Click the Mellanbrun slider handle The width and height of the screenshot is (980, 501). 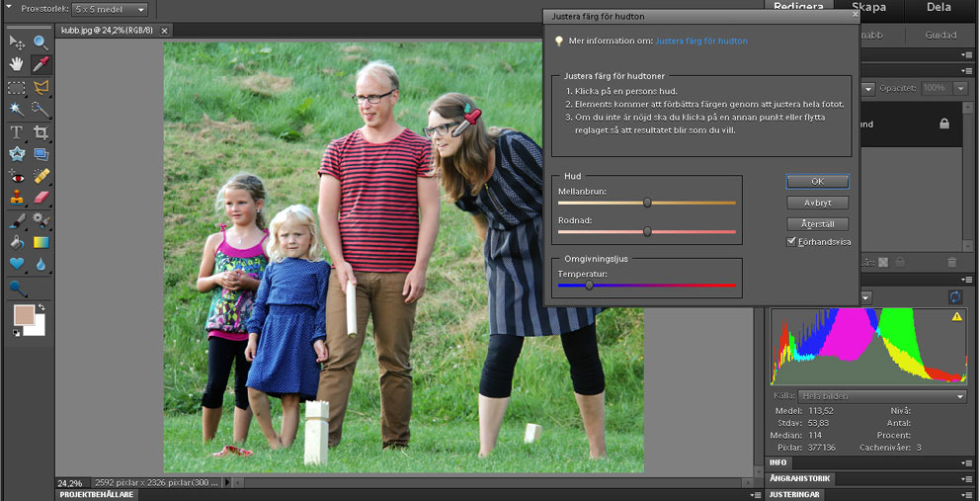click(x=647, y=203)
